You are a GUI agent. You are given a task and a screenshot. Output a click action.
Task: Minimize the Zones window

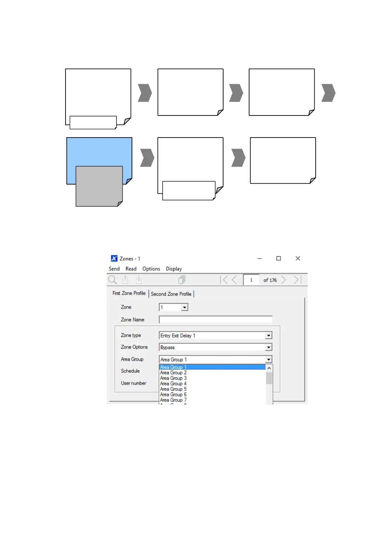tap(260, 259)
